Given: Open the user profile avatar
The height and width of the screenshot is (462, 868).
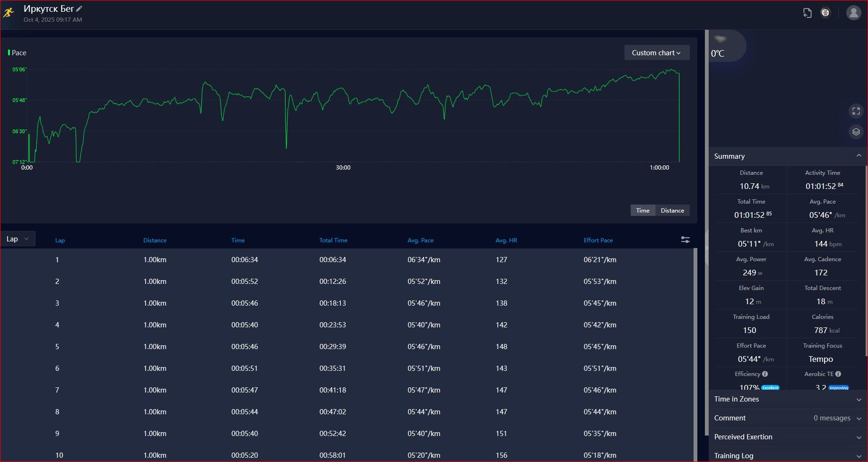Looking at the screenshot, I should point(854,13).
